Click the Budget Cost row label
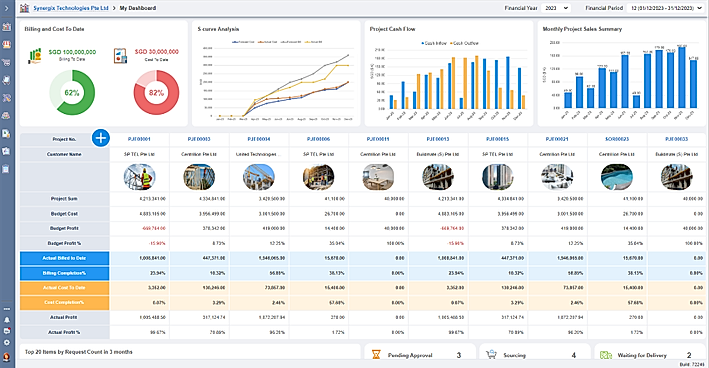 pos(64,213)
